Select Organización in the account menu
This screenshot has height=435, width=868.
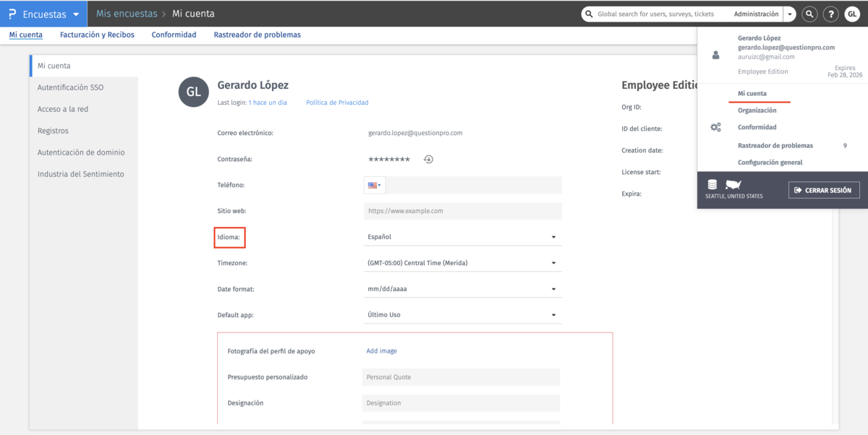pos(757,111)
